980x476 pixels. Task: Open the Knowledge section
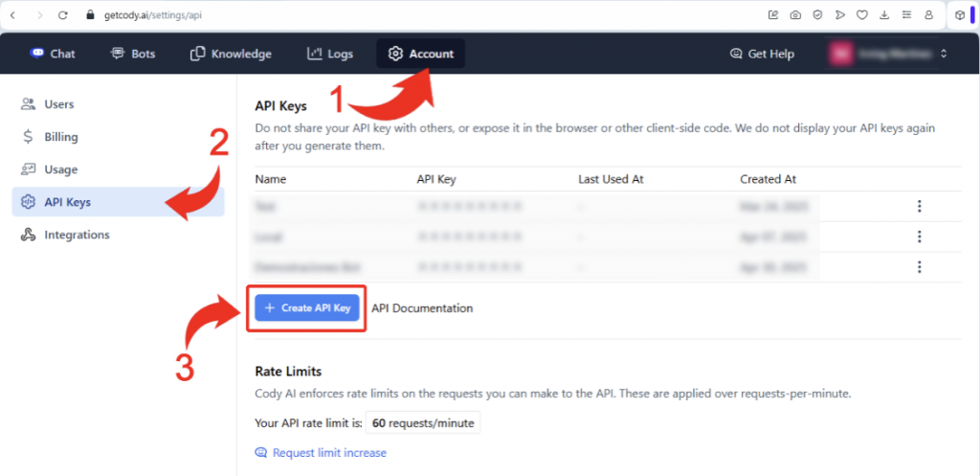tap(231, 54)
